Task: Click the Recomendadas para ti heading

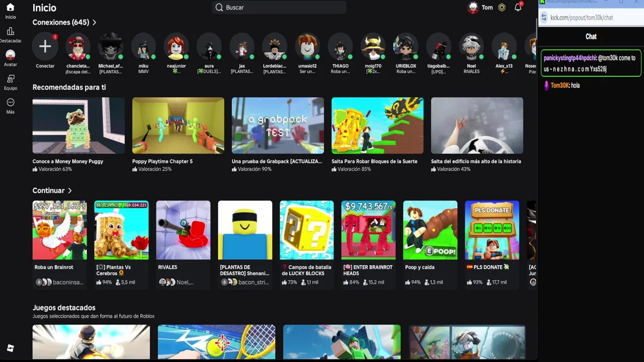Action: pos(69,87)
